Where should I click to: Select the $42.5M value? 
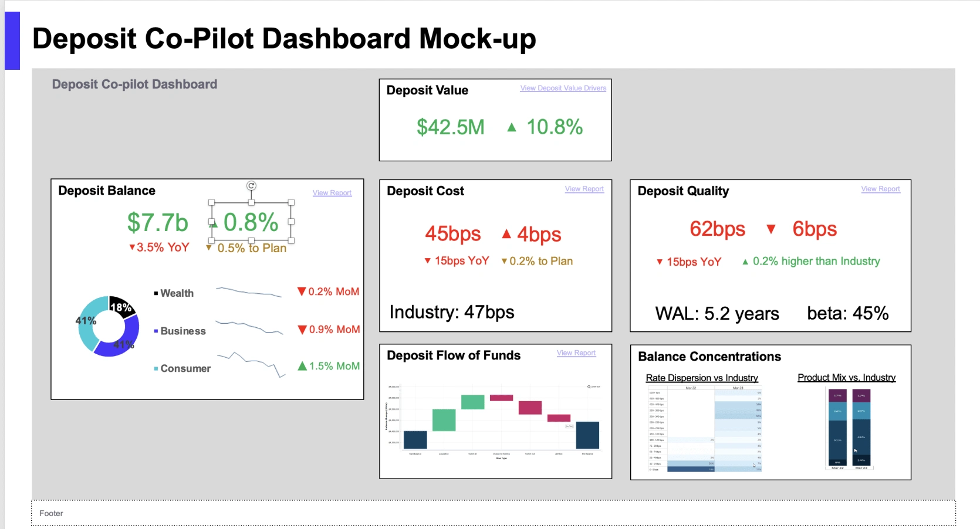coord(451,127)
